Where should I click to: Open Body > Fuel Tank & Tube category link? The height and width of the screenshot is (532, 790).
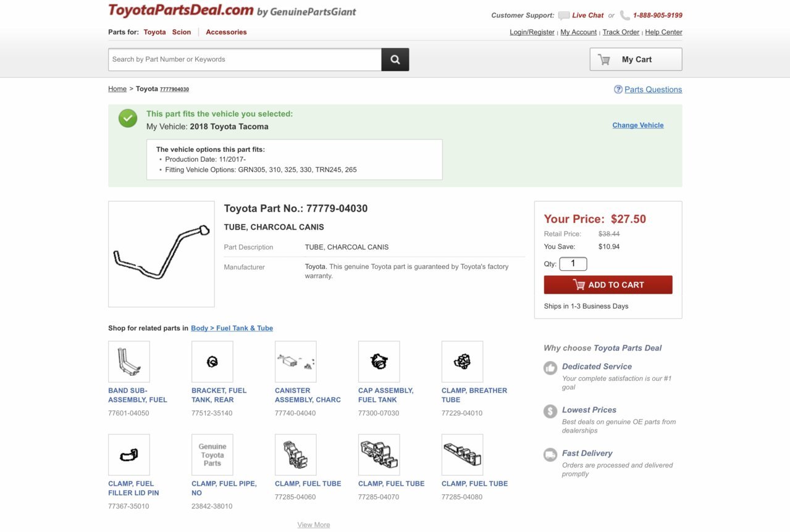pos(232,328)
